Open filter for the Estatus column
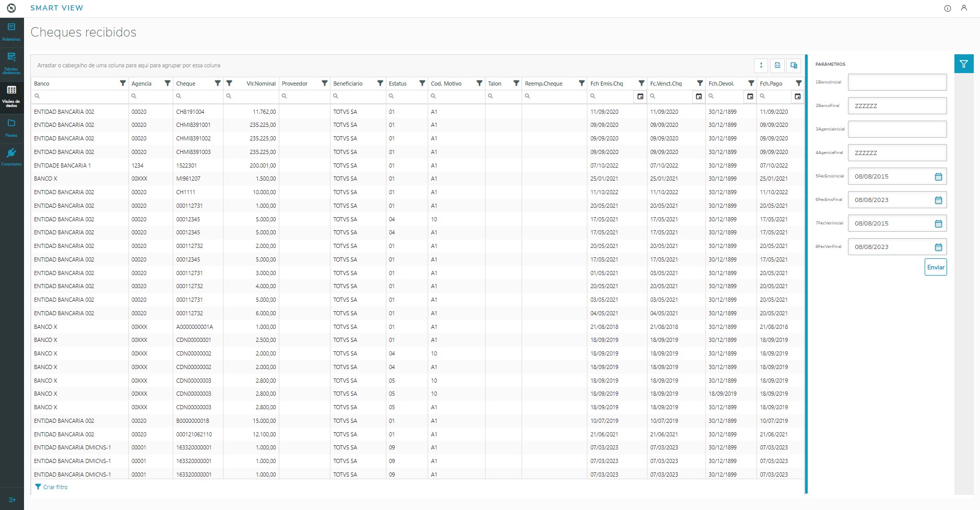980x510 pixels. (x=422, y=84)
